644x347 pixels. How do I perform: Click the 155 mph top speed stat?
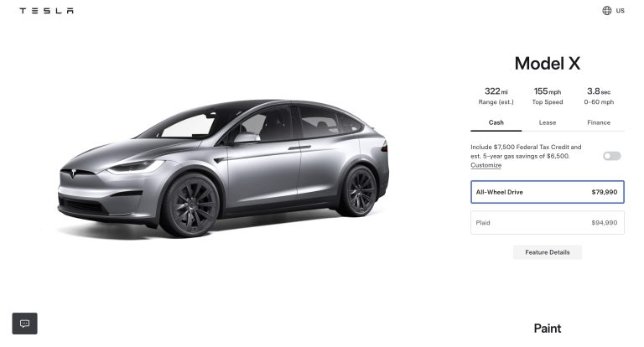tap(547, 96)
